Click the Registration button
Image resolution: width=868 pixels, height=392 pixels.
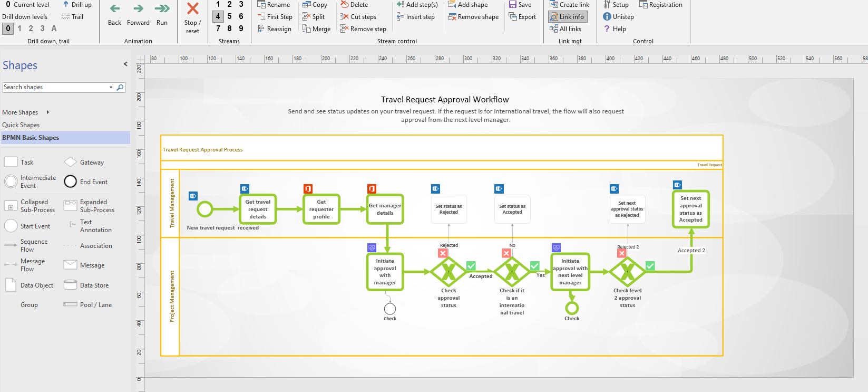pos(660,5)
